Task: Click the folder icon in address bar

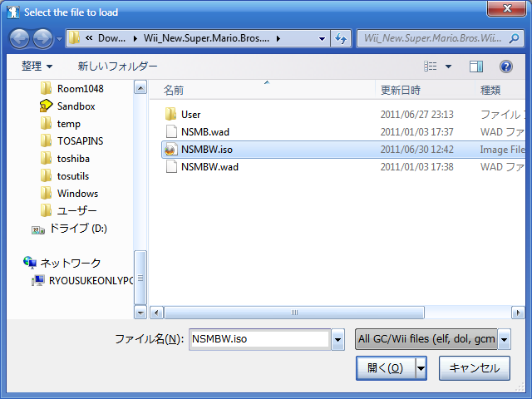Action: click(74, 38)
